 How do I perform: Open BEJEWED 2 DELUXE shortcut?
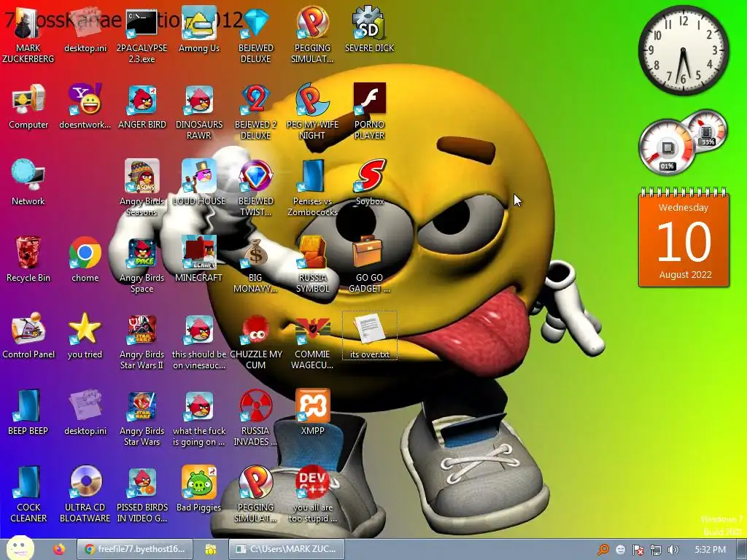click(x=256, y=112)
